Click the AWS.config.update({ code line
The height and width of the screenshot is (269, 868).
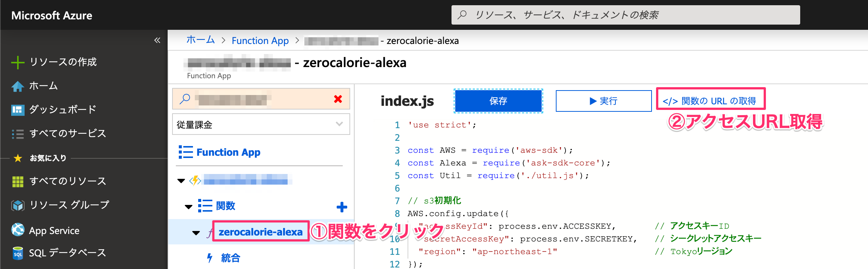pos(458,214)
